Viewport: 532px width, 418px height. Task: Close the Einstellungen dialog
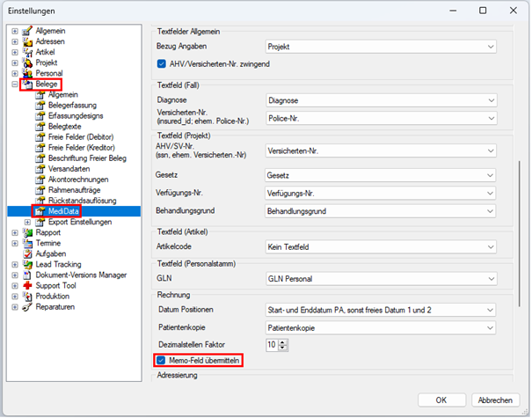click(514, 11)
